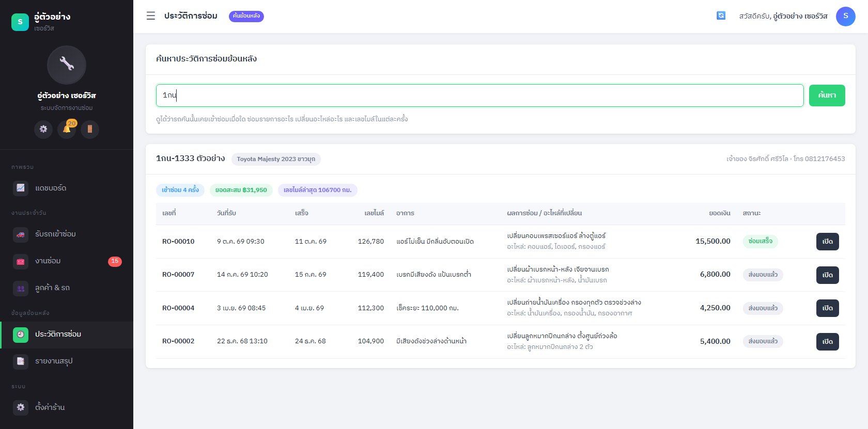Open the user avatar S in header
The height and width of the screenshot is (429, 868).
pos(845,16)
